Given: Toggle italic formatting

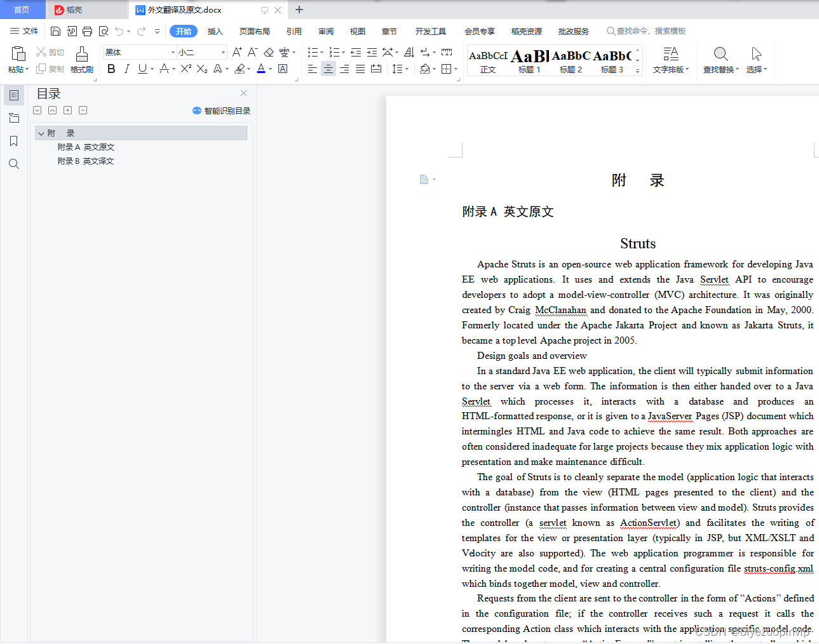Looking at the screenshot, I should coord(126,69).
